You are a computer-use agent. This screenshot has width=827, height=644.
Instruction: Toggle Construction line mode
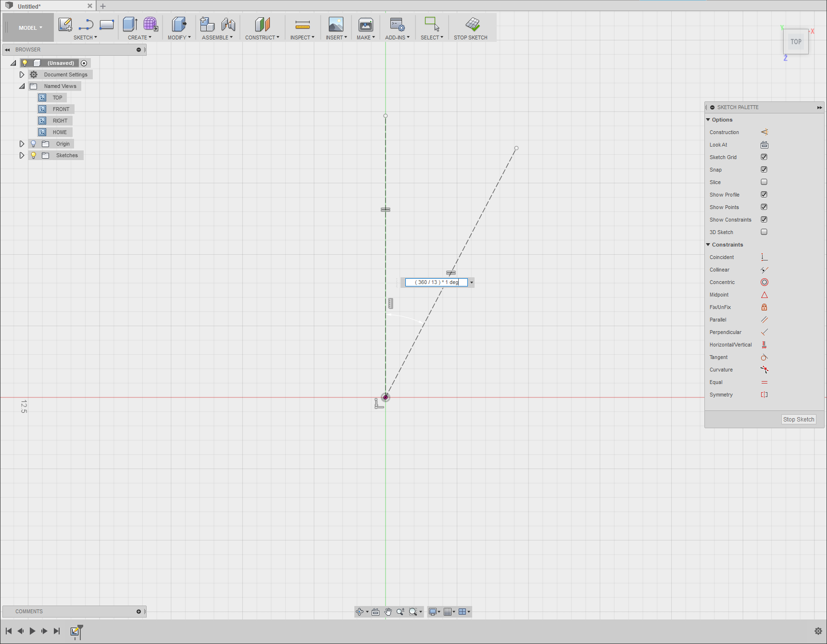point(764,132)
